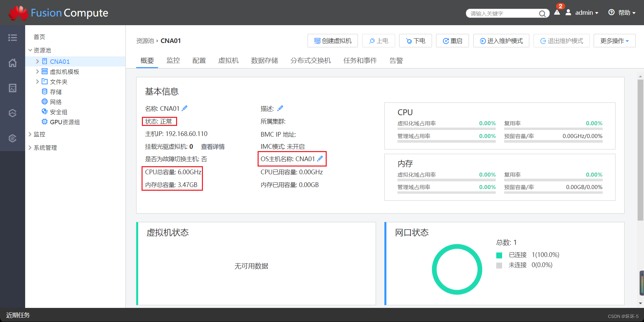Click the security group shield icon
The width and height of the screenshot is (644, 322).
(45, 111)
